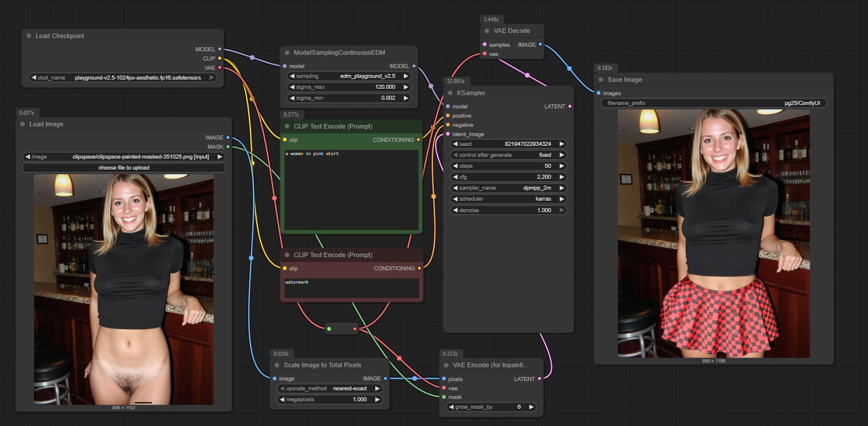Open the ckpt_name checkpoint dropdown
This screenshot has height=426, width=868.
click(x=122, y=77)
